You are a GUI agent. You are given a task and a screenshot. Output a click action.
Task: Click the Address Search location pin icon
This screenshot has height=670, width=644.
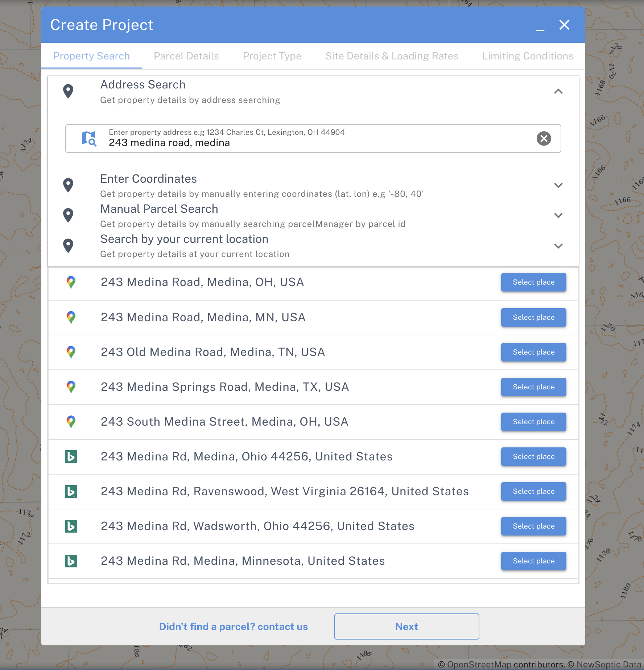68,91
